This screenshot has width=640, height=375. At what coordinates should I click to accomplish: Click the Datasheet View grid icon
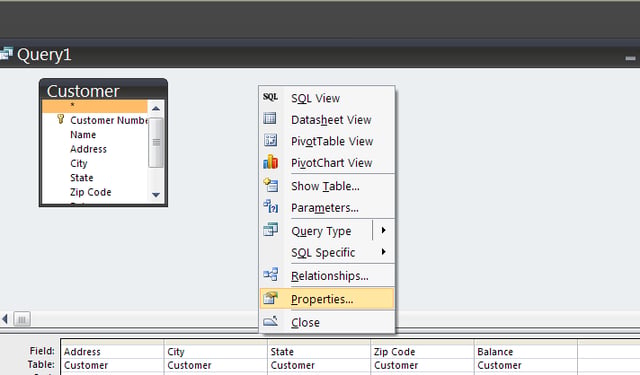point(270,118)
